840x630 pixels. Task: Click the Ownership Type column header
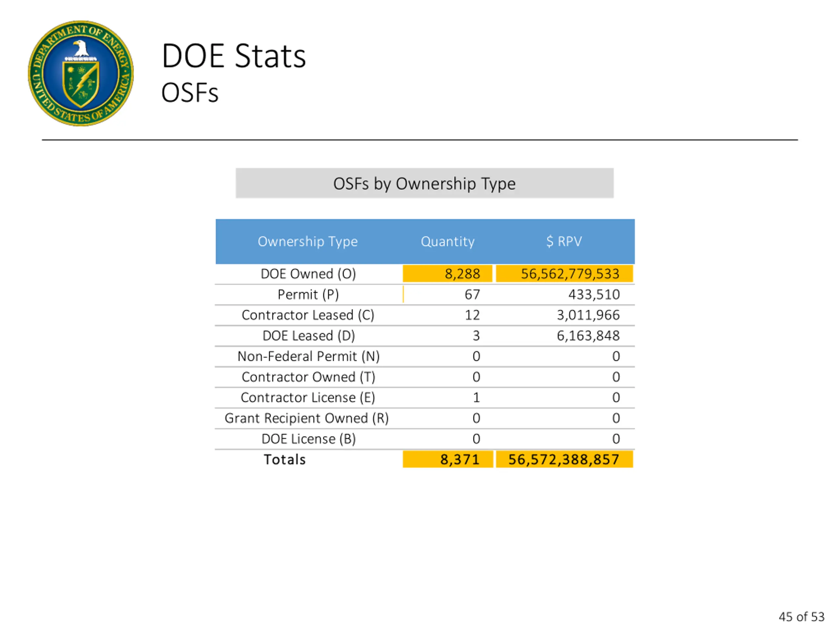[x=307, y=241]
